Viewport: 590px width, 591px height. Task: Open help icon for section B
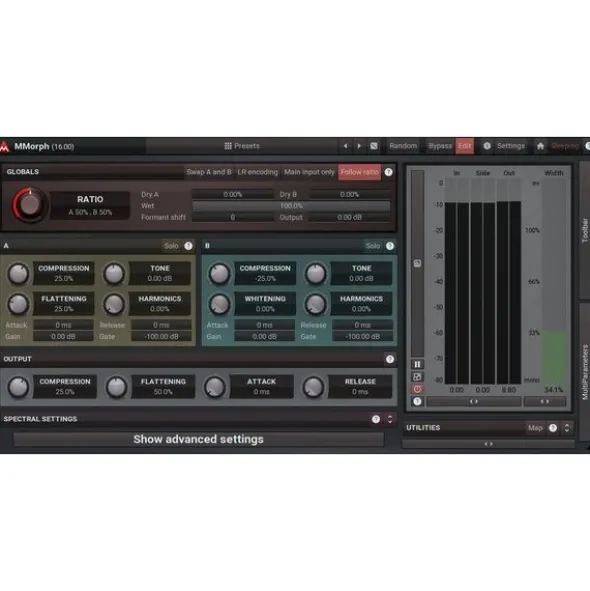[390, 246]
